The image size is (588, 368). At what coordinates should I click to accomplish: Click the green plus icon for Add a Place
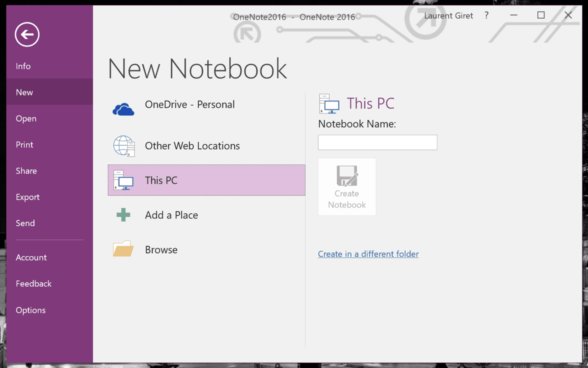click(x=123, y=215)
